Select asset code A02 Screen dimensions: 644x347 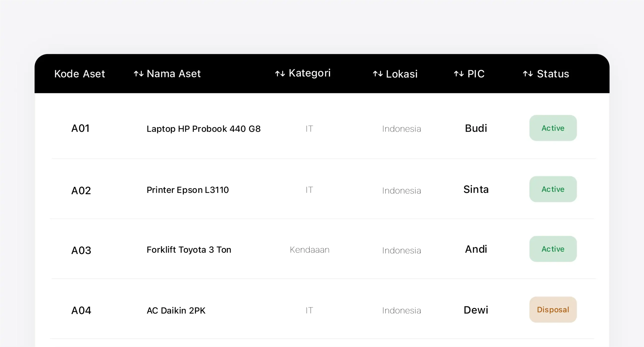tap(81, 190)
